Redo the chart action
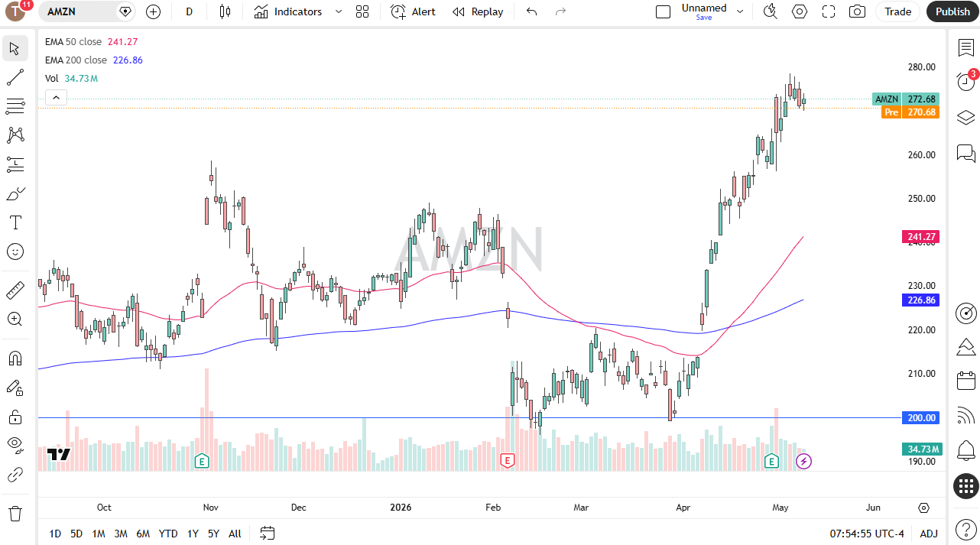Image resolution: width=980 pixels, height=545 pixels. coord(560,11)
